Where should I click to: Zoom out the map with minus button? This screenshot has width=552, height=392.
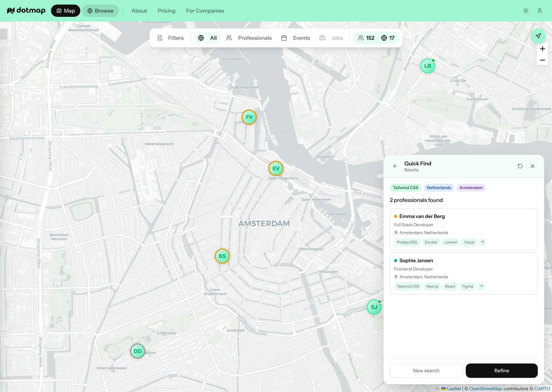coord(542,60)
